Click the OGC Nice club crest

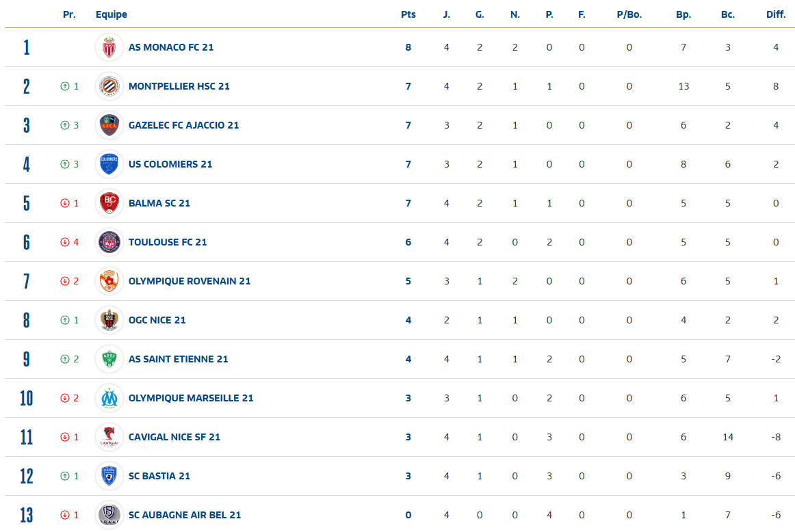coord(109,320)
